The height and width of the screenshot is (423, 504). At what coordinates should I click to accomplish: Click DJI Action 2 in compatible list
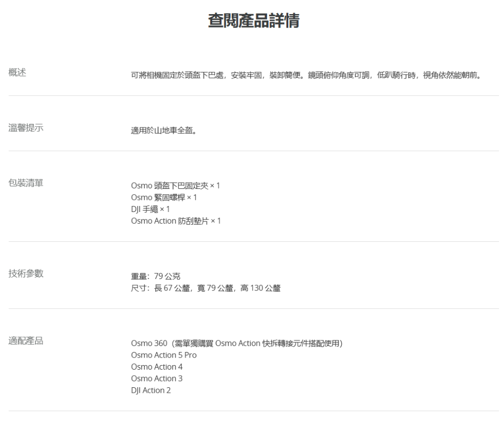tap(151, 390)
